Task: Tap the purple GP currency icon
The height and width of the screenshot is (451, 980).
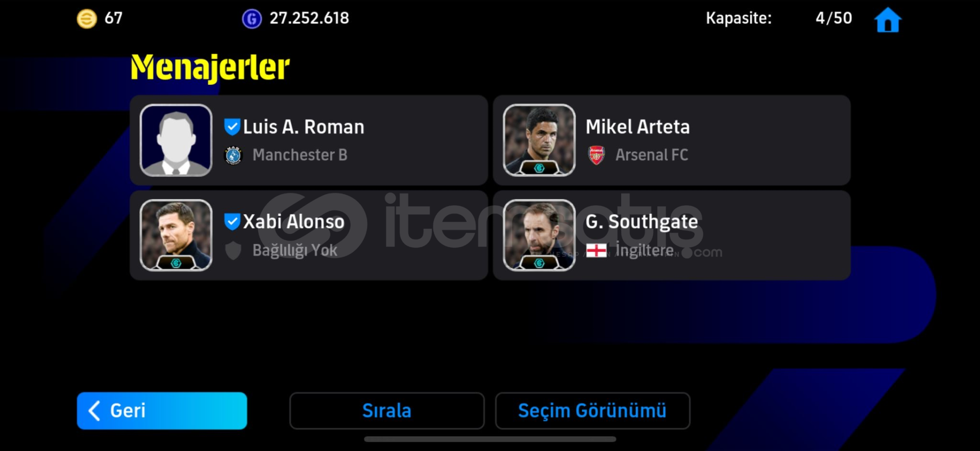Action: pyautogui.click(x=252, y=19)
